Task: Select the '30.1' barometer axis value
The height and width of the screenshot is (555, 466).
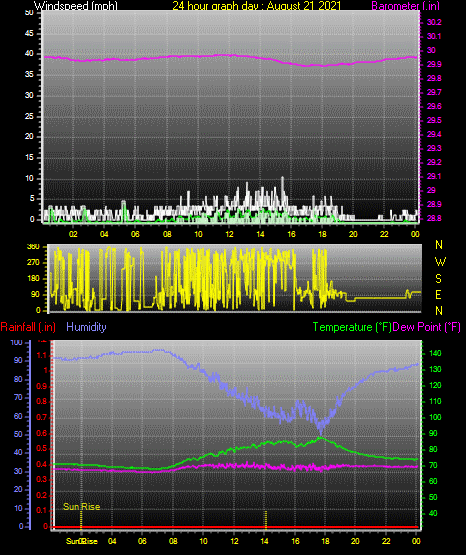Action: tap(434, 36)
